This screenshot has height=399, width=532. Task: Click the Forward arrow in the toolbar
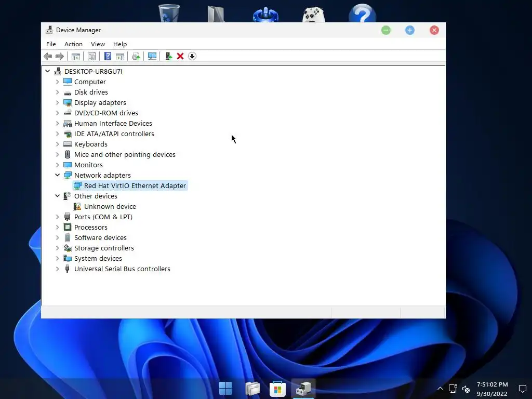[60, 56]
